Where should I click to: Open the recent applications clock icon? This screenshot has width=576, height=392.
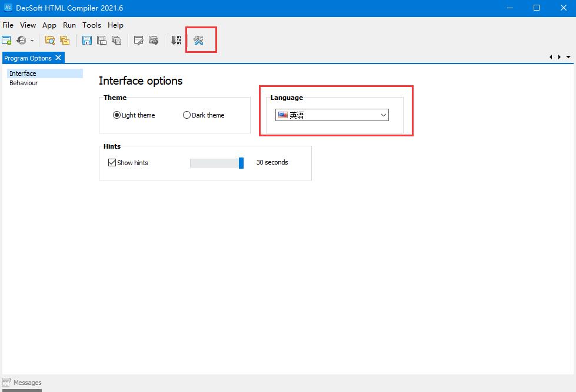tap(21, 41)
